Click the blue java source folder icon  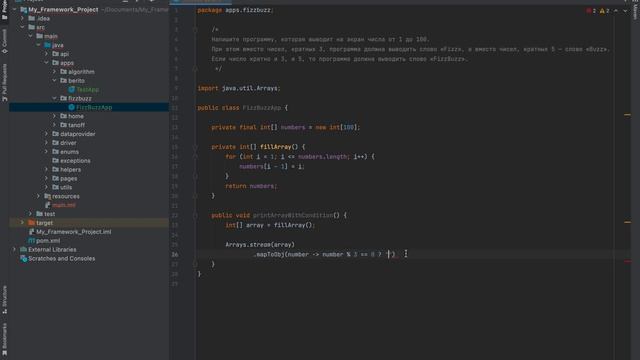click(47, 45)
